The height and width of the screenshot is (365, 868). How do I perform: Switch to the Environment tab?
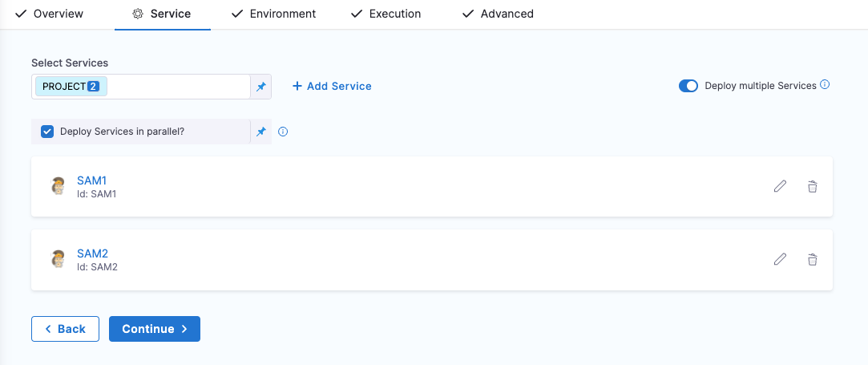click(273, 14)
